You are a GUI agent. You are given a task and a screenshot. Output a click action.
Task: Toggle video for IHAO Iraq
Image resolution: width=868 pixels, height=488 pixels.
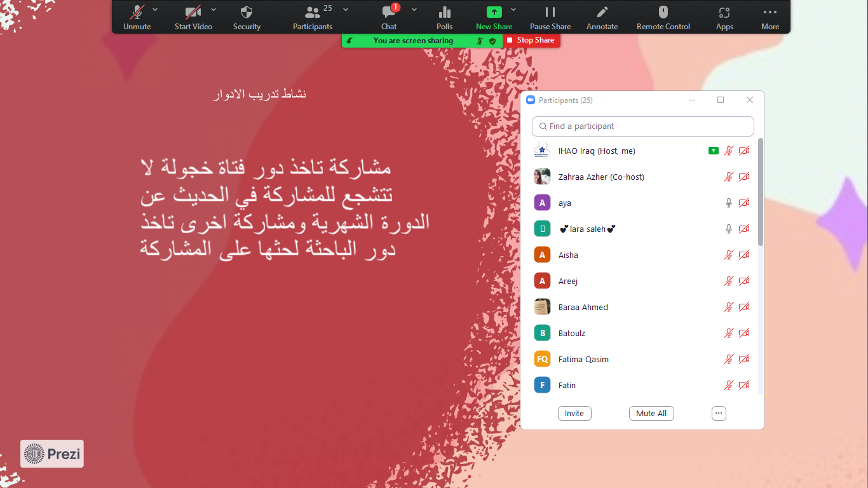pos(744,151)
